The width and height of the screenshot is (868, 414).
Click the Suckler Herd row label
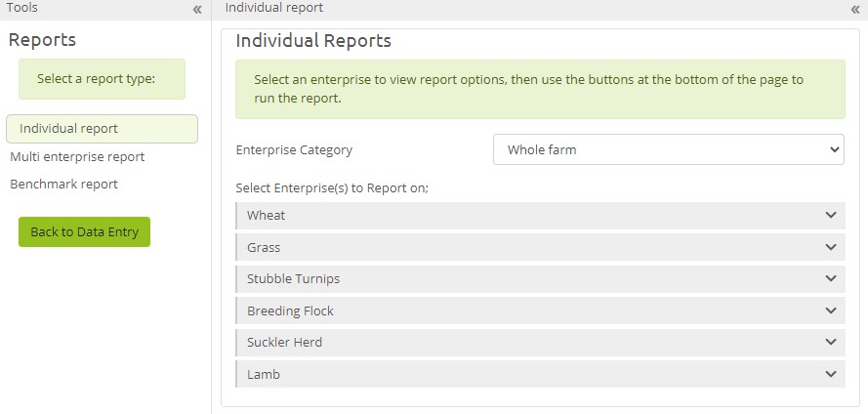click(x=284, y=342)
